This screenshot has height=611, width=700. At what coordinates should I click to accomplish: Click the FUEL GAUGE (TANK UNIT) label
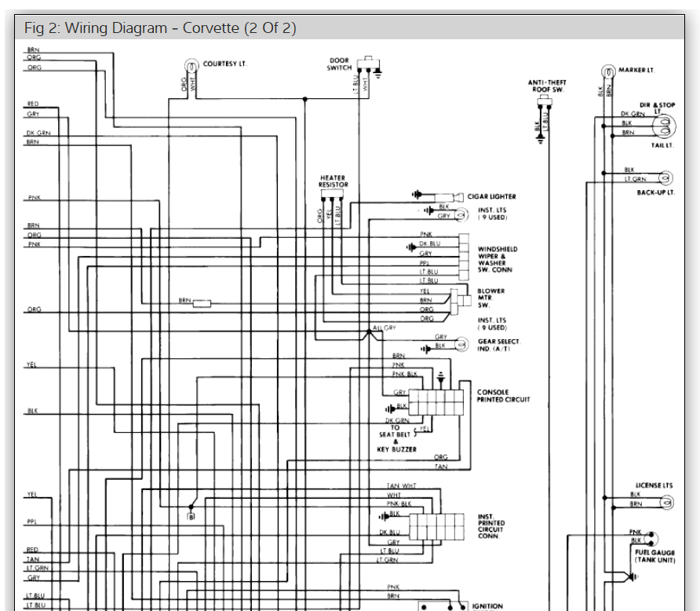pos(655,556)
